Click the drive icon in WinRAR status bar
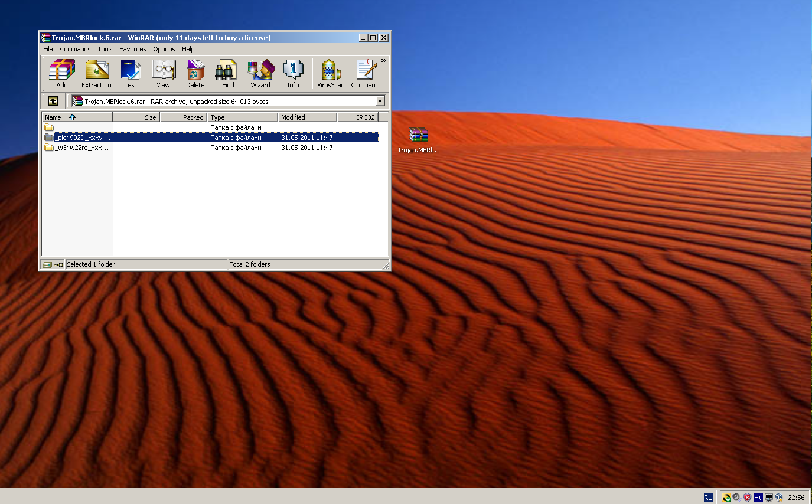This screenshot has height=504, width=812. pyautogui.click(x=47, y=264)
